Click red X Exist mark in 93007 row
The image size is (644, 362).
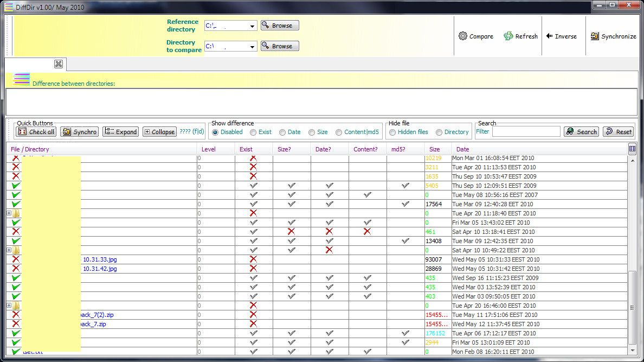(253, 259)
